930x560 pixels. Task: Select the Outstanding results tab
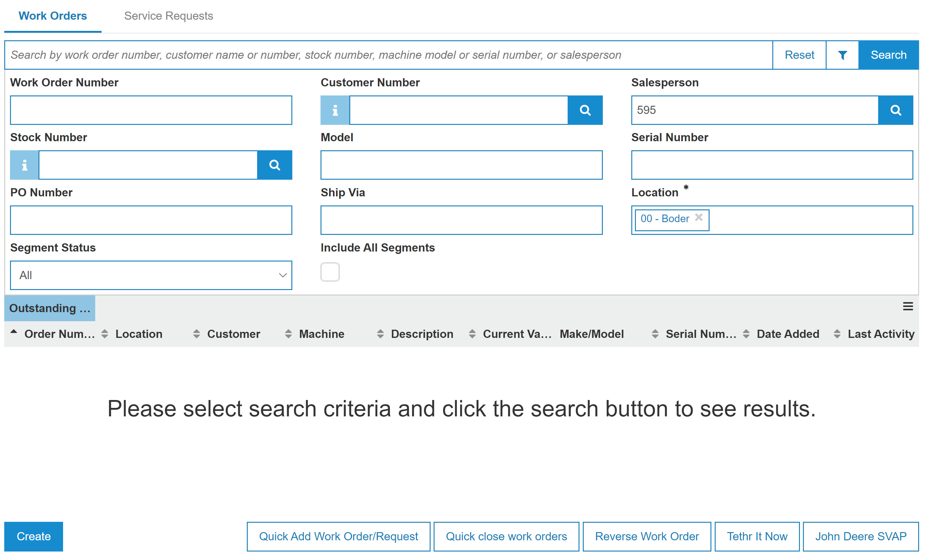[49, 308]
